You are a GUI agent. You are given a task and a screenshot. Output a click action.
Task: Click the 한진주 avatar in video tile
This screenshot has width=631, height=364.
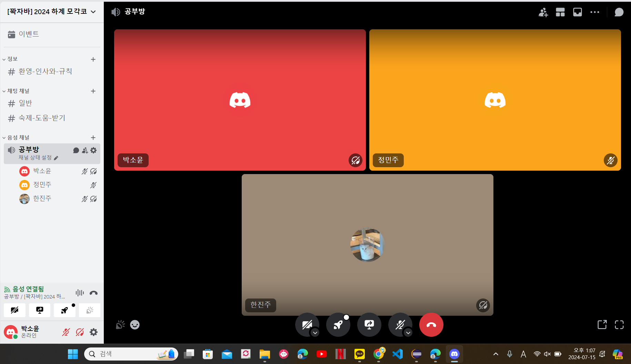tap(368, 245)
